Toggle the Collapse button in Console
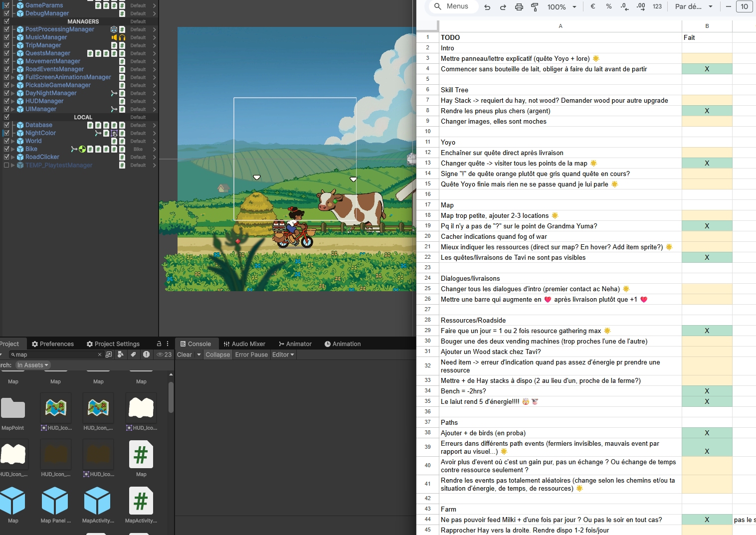The width and height of the screenshot is (756, 535). coord(218,355)
